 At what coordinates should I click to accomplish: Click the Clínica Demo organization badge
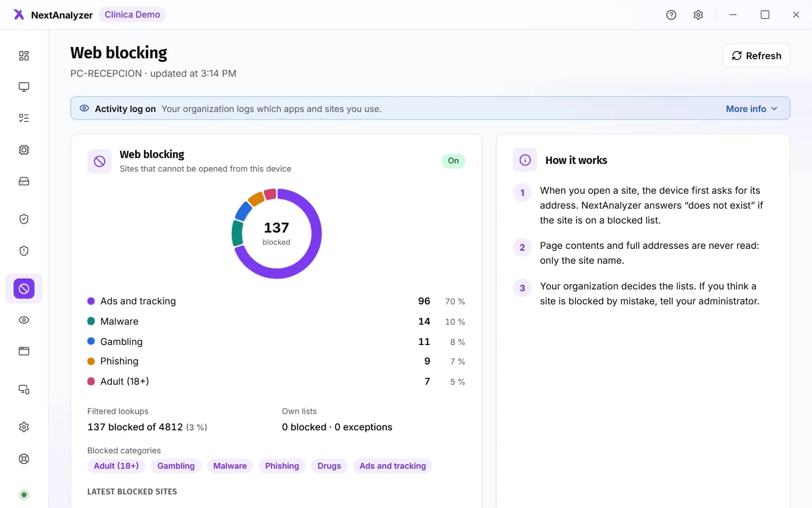tap(132, 14)
